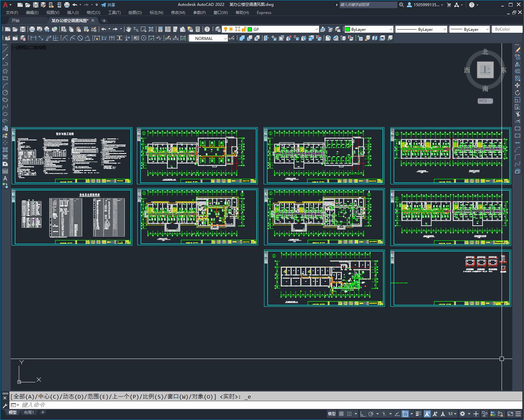Screen dimensions: 524x420
Task: Open the 文件(F) menu
Action: pyautogui.click(x=12, y=13)
